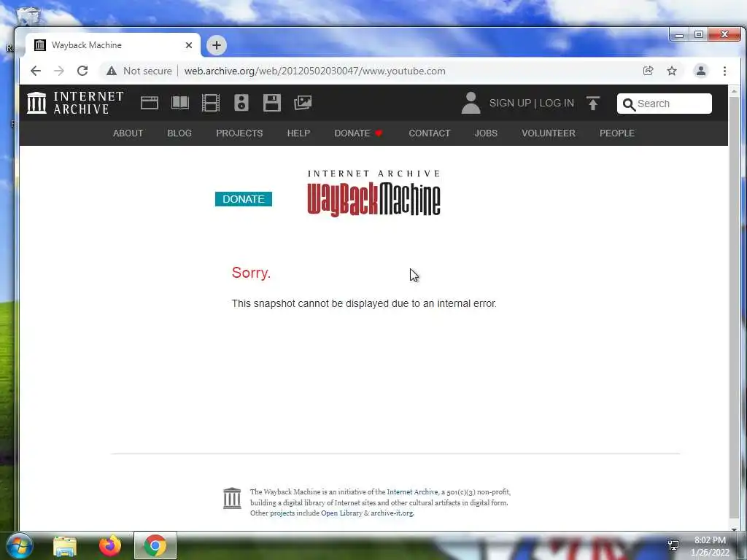The height and width of the screenshot is (560, 747).
Task: Click the browser forward arrow
Action: tap(58, 71)
